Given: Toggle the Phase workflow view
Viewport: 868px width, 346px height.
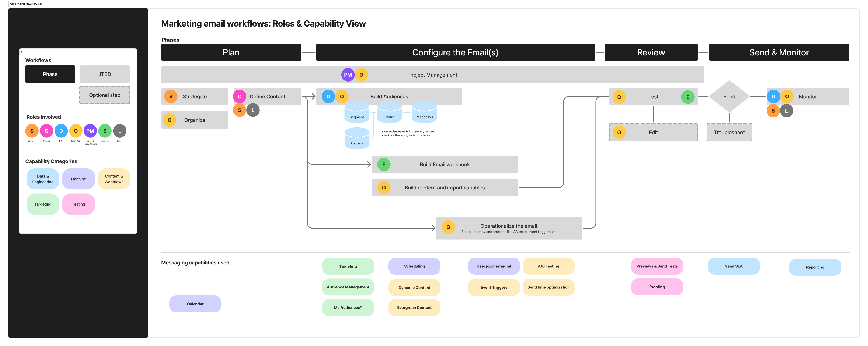Looking at the screenshot, I should click(50, 74).
